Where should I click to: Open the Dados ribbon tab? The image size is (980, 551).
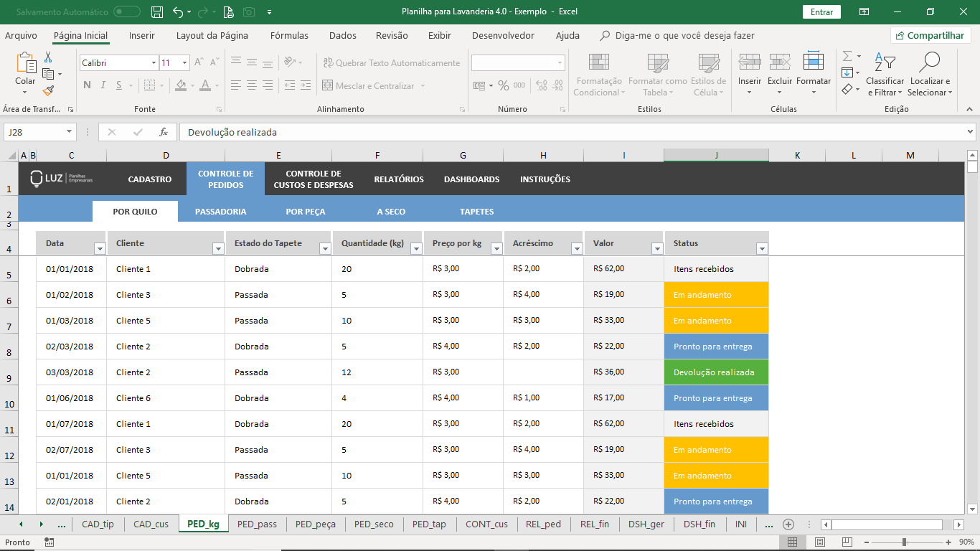(343, 35)
